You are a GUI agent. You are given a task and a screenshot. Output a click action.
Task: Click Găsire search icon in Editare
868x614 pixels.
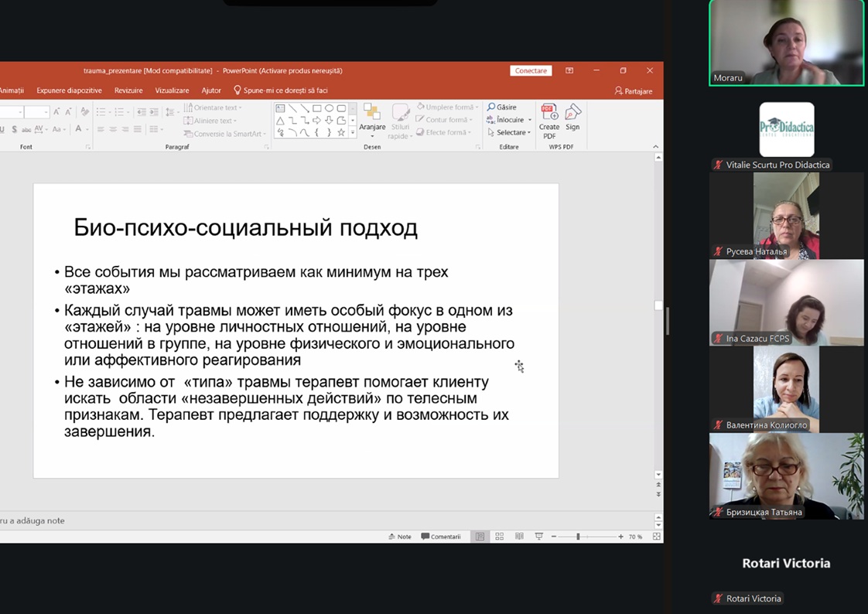coord(491,107)
